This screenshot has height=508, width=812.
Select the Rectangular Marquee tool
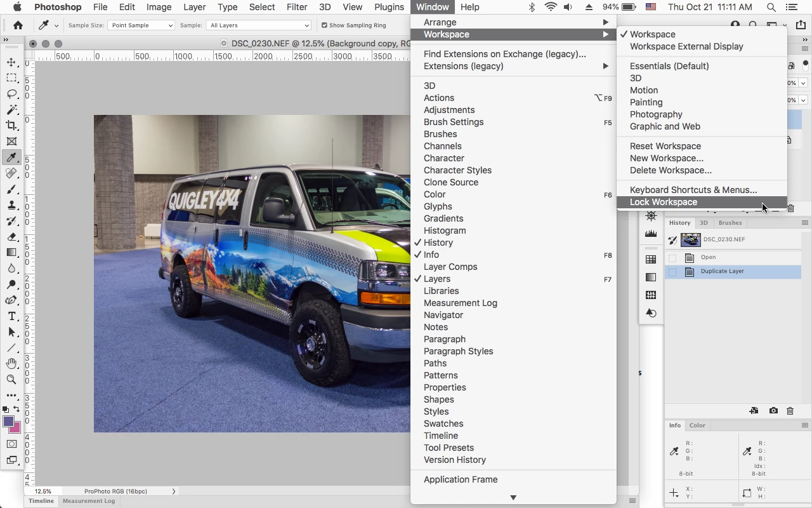pyautogui.click(x=11, y=78)
